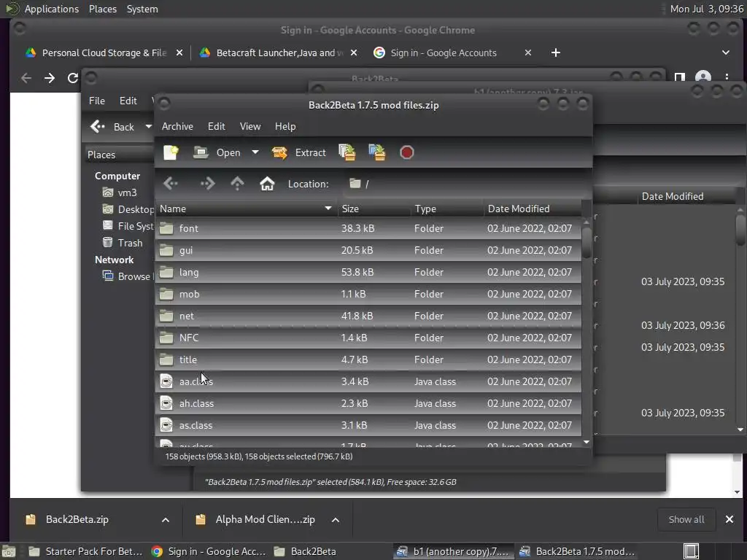747x560 pixels.
Task: Reload the Chrome page
Action: tap(72, 78)
